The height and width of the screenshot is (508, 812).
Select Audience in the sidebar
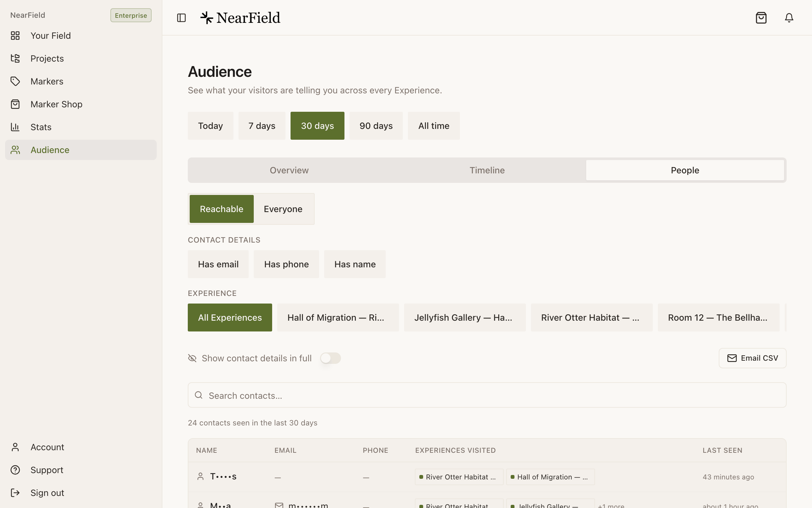click(81, 150)
